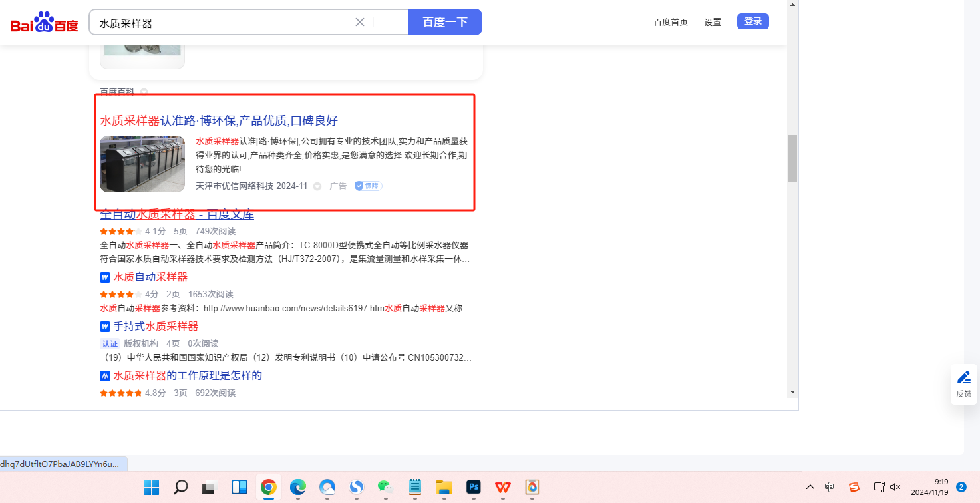Click the 保障 shield badge on the ad

(x=368, y=186)
